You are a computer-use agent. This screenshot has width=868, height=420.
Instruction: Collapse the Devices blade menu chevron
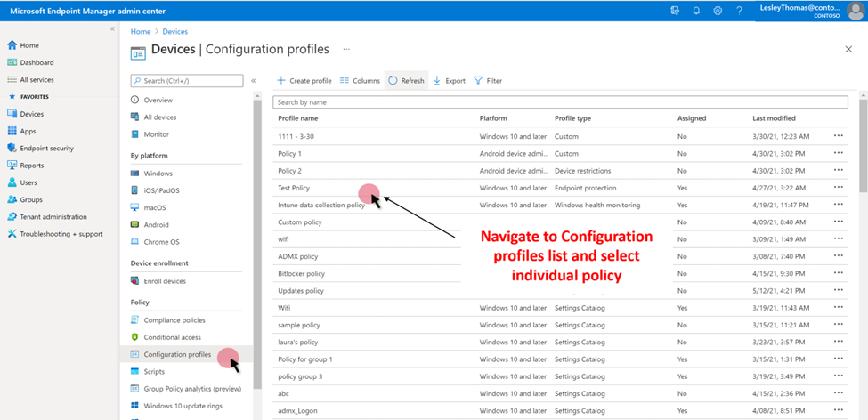(254, 81)
